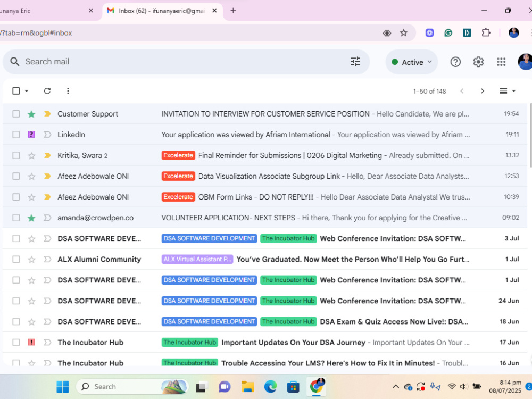Open the More options three-dot menu
The width and height of the screenshot is (532, 399).
[x=68, y=91]
